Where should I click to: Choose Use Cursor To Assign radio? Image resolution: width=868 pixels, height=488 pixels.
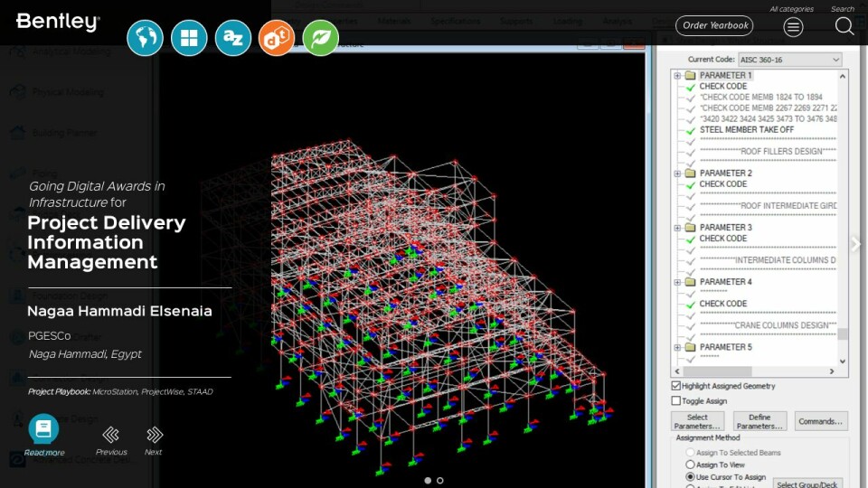(x=690, y=477)
